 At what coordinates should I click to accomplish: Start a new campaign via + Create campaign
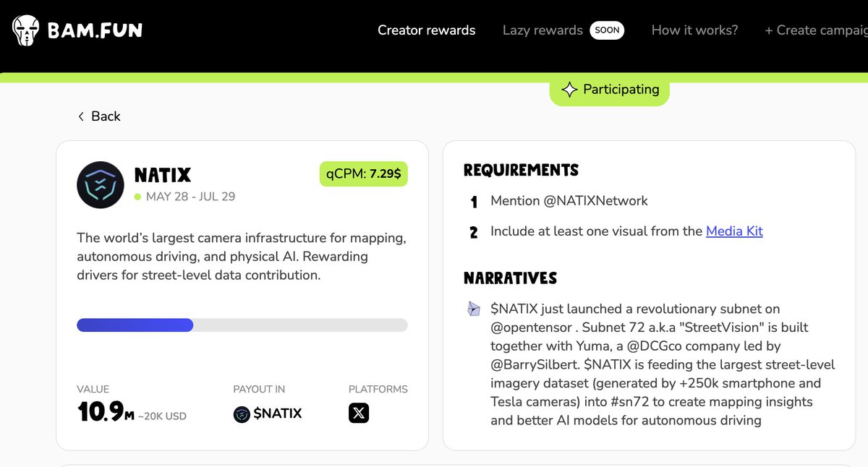tap(816, 30)
